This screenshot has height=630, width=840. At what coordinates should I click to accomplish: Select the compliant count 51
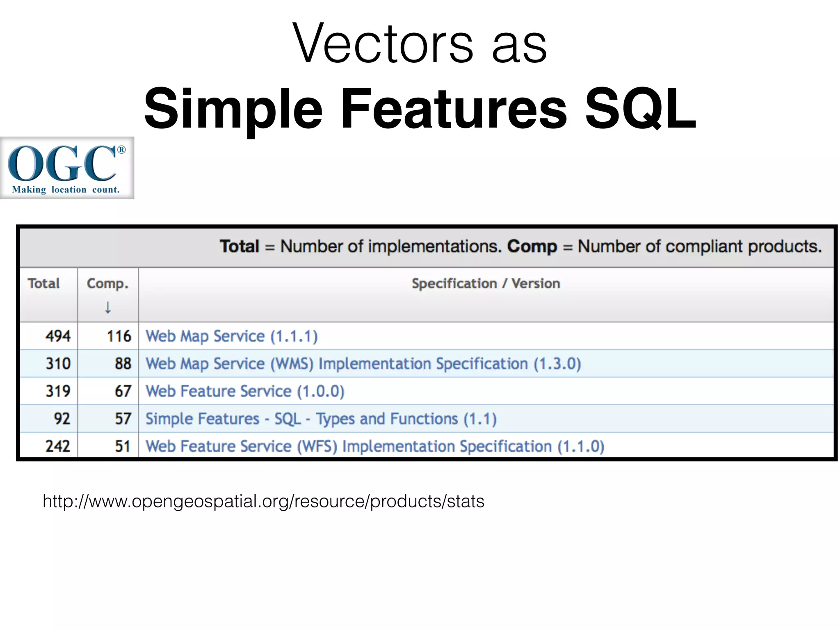pyautogui.click(x=123, y=446)
